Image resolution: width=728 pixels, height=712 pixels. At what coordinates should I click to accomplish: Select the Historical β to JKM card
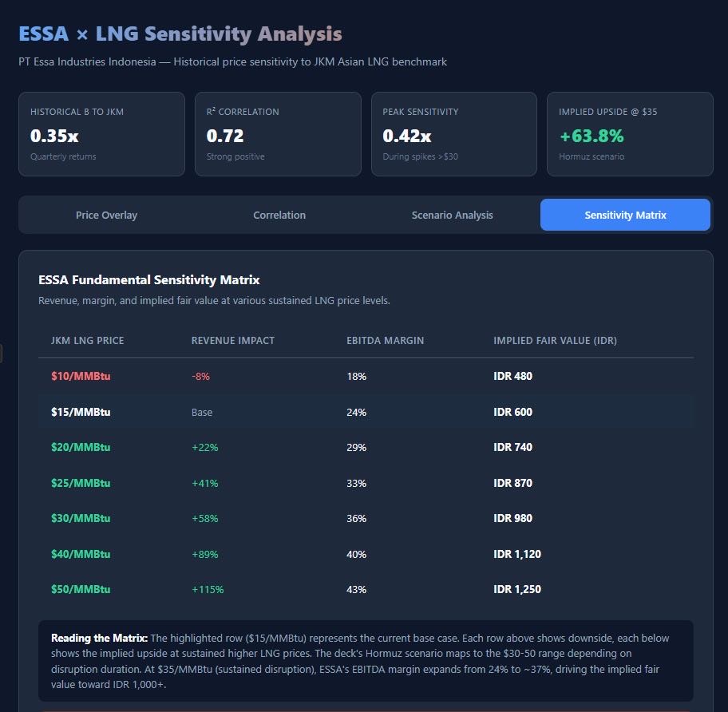pos(101,134)
